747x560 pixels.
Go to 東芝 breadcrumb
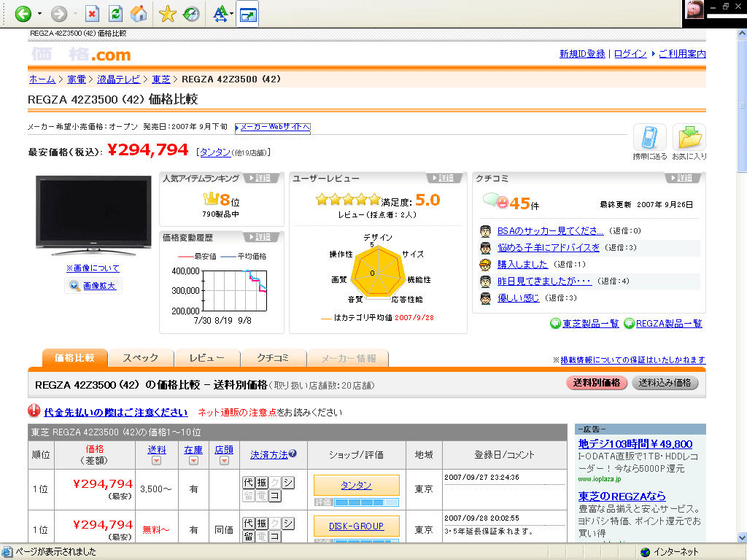161,79
